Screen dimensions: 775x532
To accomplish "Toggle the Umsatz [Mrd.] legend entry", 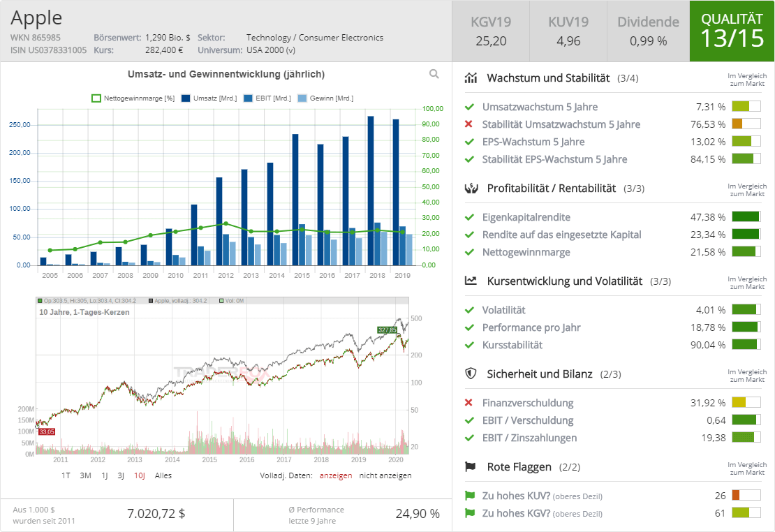I will click(209, 98).
